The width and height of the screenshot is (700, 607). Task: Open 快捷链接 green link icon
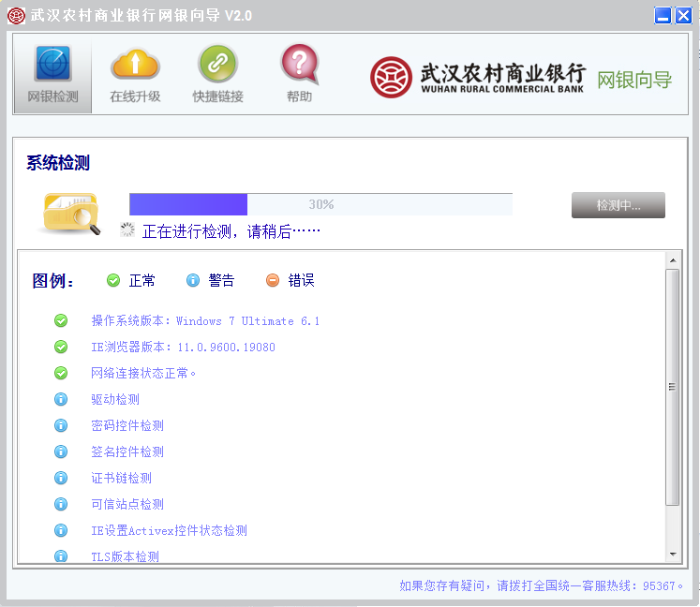(x=217, y=63)
